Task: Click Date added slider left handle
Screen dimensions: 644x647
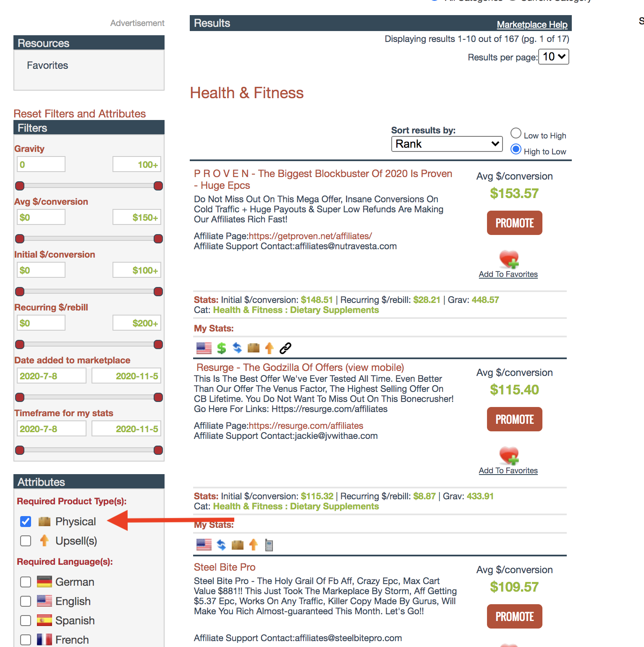Action: point(20,397)
